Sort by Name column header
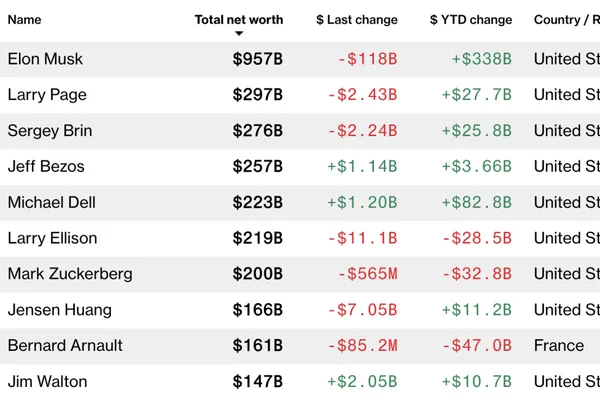The image size is (600, 400). tap(24, 20)
